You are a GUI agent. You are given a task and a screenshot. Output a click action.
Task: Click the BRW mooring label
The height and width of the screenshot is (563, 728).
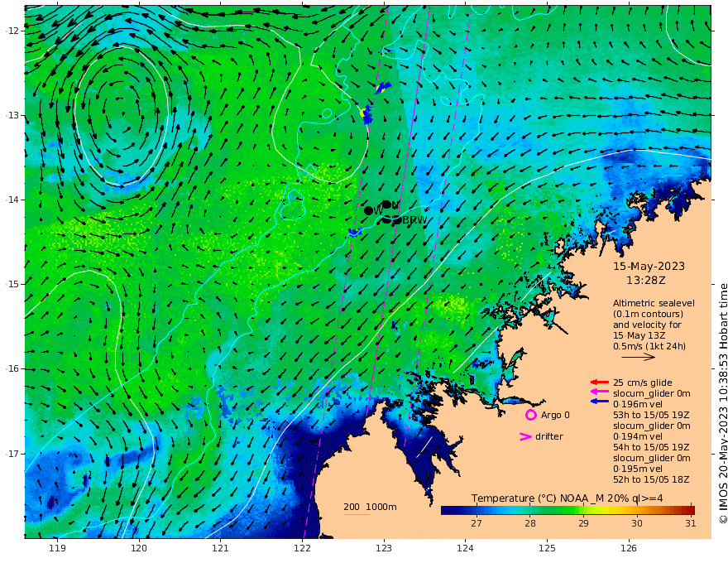click(x=414, y=220)
